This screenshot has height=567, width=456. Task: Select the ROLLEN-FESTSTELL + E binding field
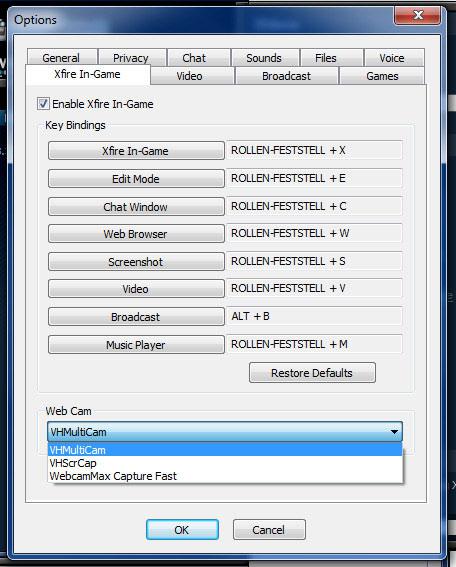tap(314, 178)
